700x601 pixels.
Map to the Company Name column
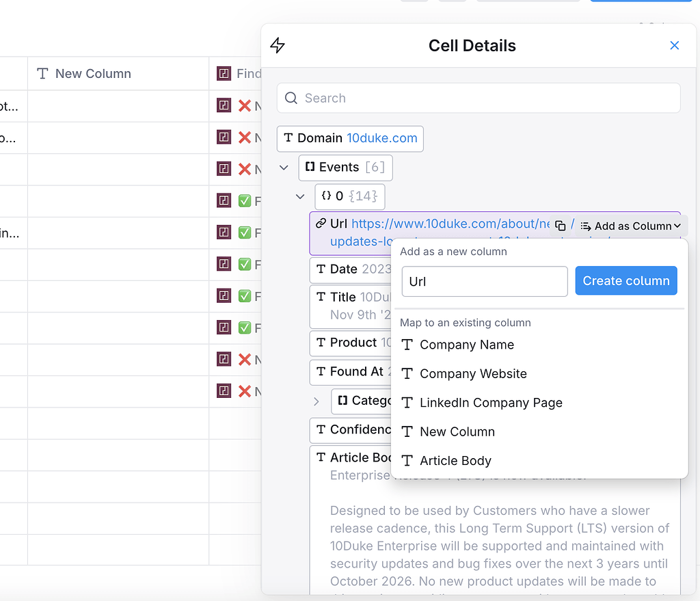coord(467,345)
